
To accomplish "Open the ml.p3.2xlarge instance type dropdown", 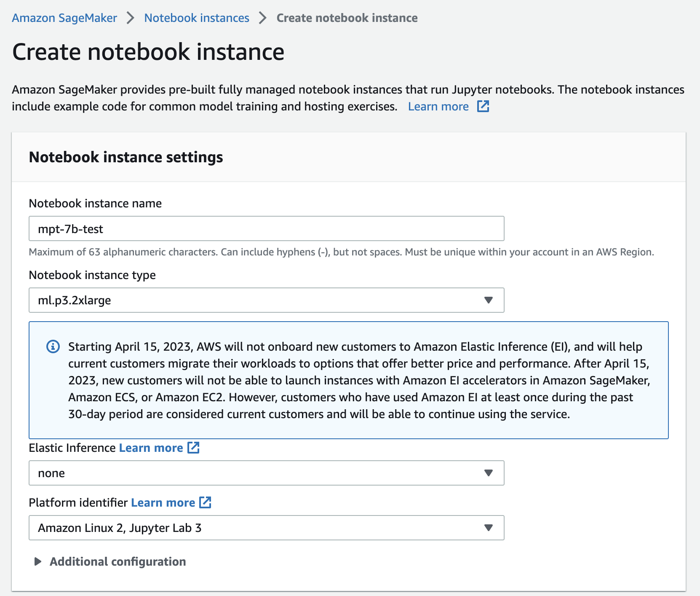I will (x=265, y=300).
